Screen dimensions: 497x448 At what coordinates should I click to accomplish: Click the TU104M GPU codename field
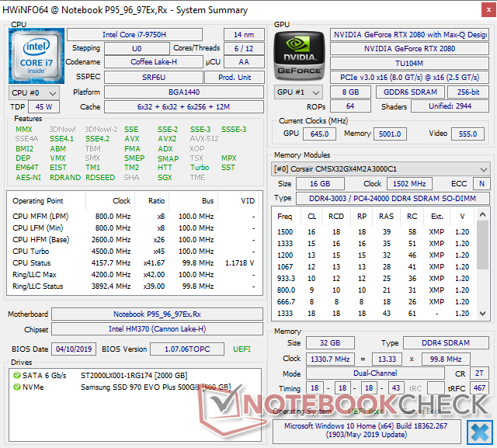[409, 63]
